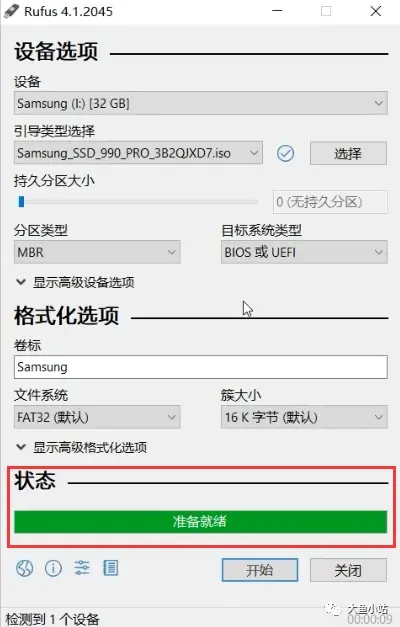The image size is (400, 627).
Task: Show the log window icon
Action: pos(111,568)
